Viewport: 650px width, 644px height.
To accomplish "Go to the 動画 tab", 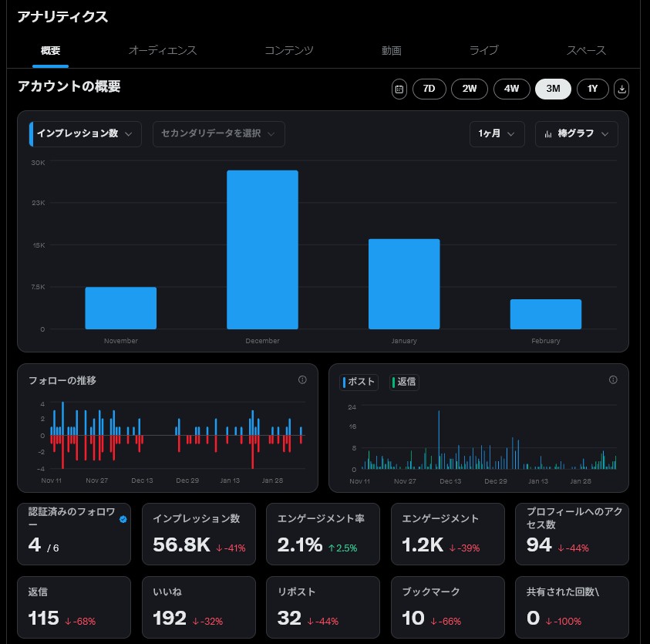I will pyautogui.click(x=391, y=51).
